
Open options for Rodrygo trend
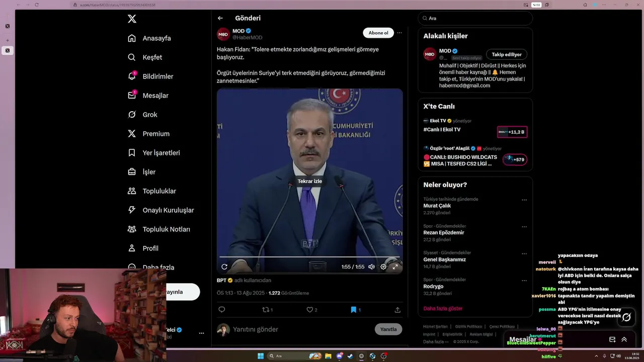[x=524, y=281]
